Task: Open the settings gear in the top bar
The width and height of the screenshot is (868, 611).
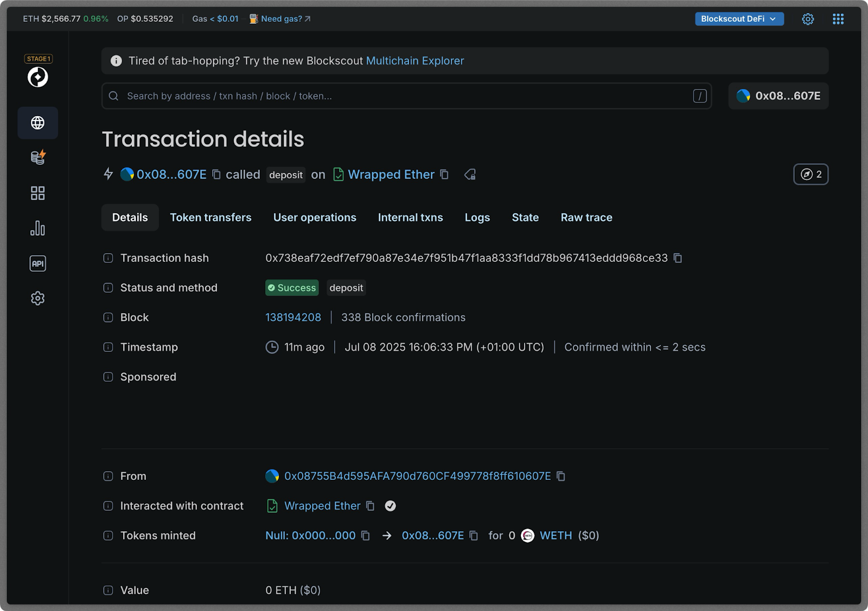Action: pyautogui.click(x=808, y=19)
